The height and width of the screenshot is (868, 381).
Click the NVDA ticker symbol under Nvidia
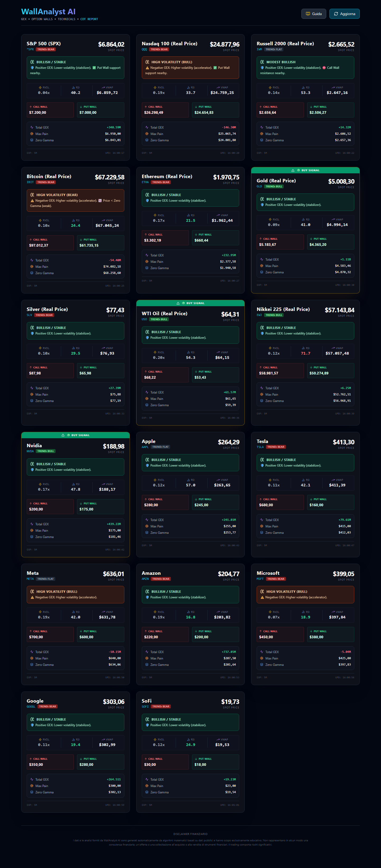tap(30, 451)
